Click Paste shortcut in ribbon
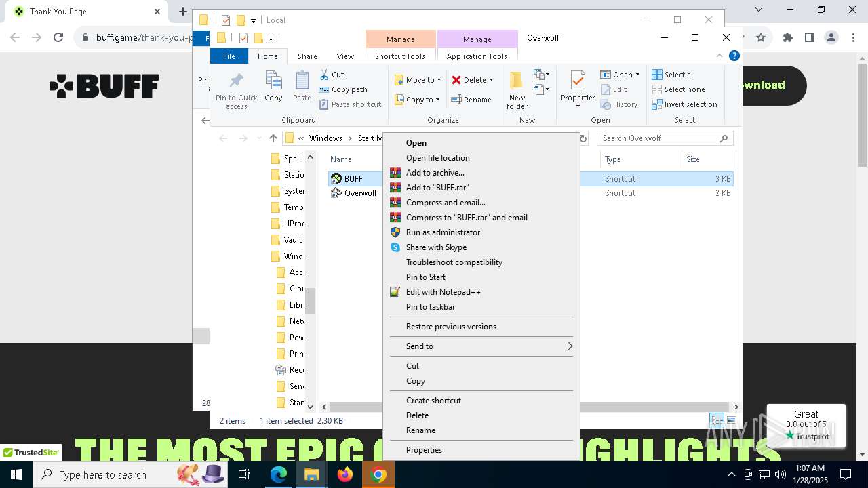 coord(351,104)
